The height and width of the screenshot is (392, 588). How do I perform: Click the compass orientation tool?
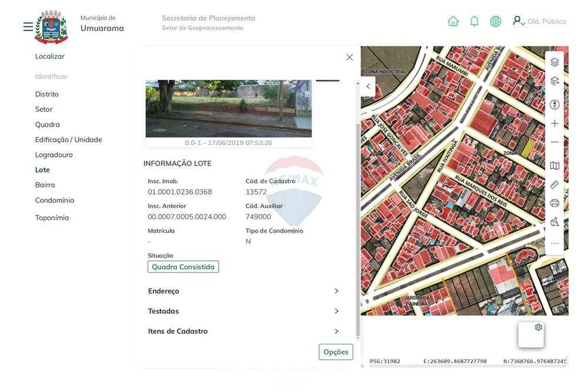click(x=554, y=105)
